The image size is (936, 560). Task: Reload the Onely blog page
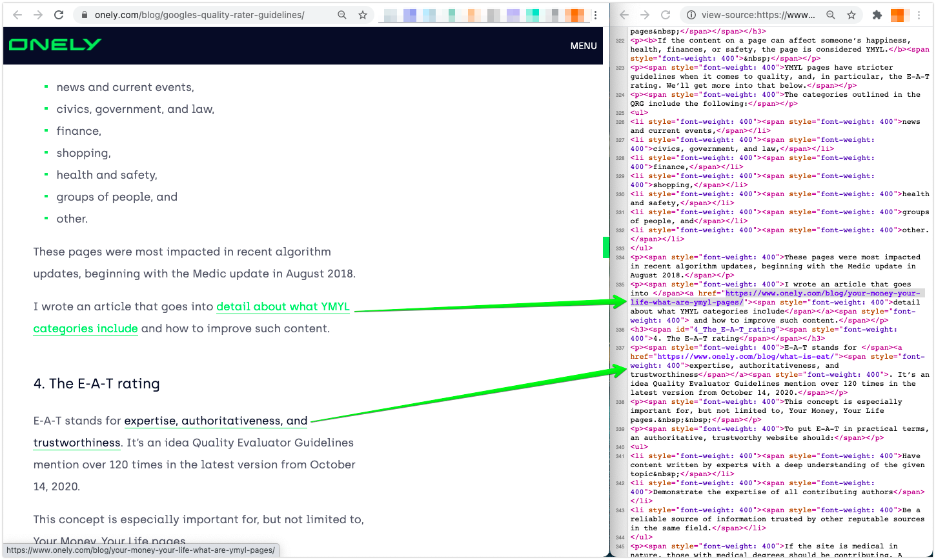[59, 14]
